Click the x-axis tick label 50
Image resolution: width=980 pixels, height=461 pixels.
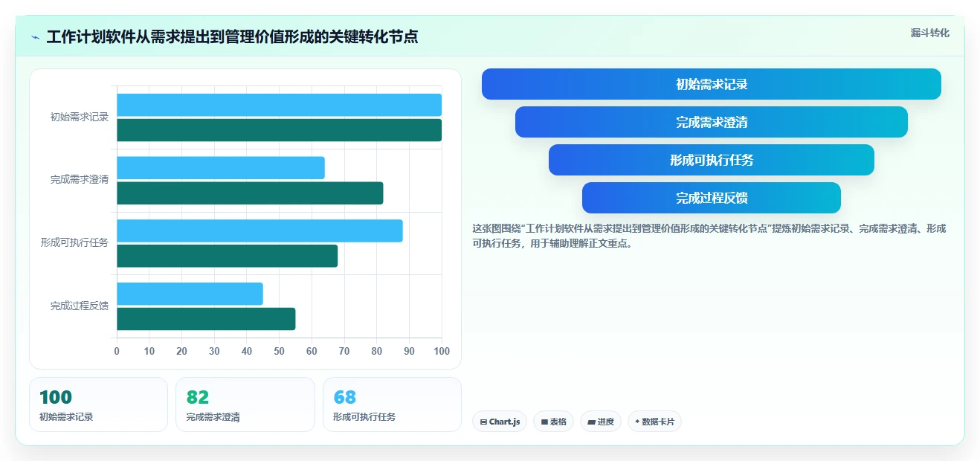point(279,351)
